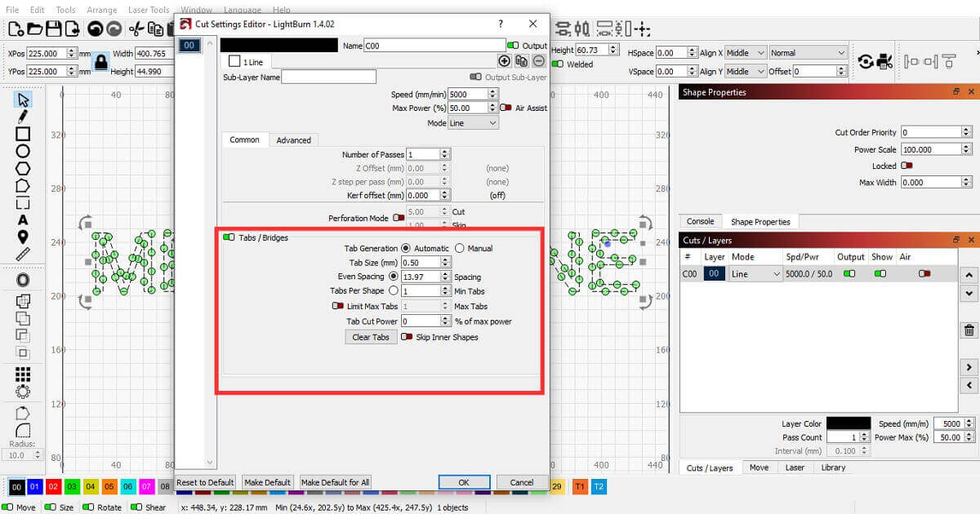980x514 pixels.
Task: Open the Align Y dropdown
Action: pyautogui.click(x=746, y=72)
